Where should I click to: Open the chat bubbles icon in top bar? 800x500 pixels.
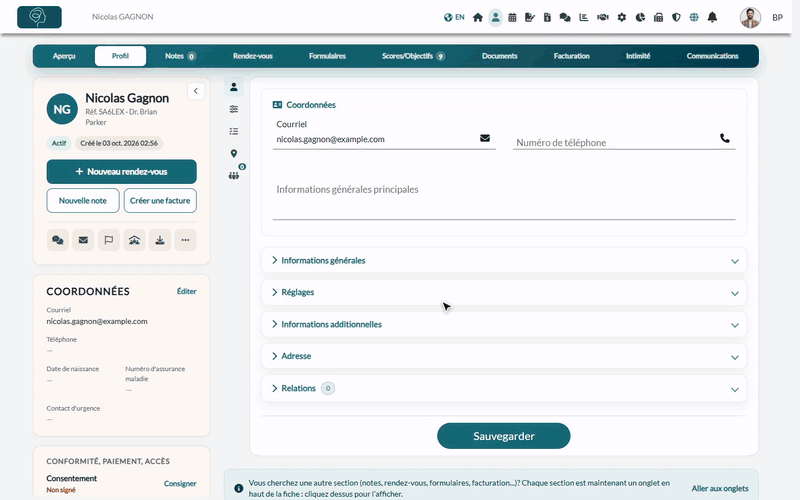pyautogui.click(x=565, y=17)
